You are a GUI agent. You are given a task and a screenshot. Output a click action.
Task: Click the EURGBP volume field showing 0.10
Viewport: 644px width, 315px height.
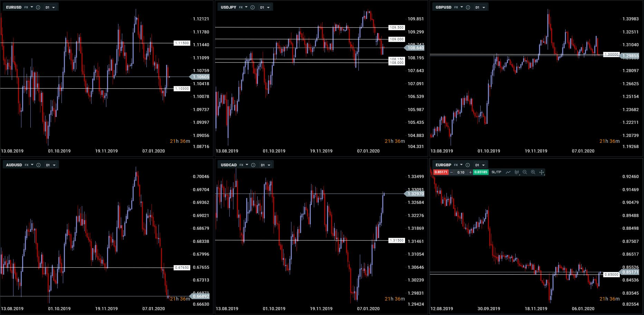(x=461, y=172)
